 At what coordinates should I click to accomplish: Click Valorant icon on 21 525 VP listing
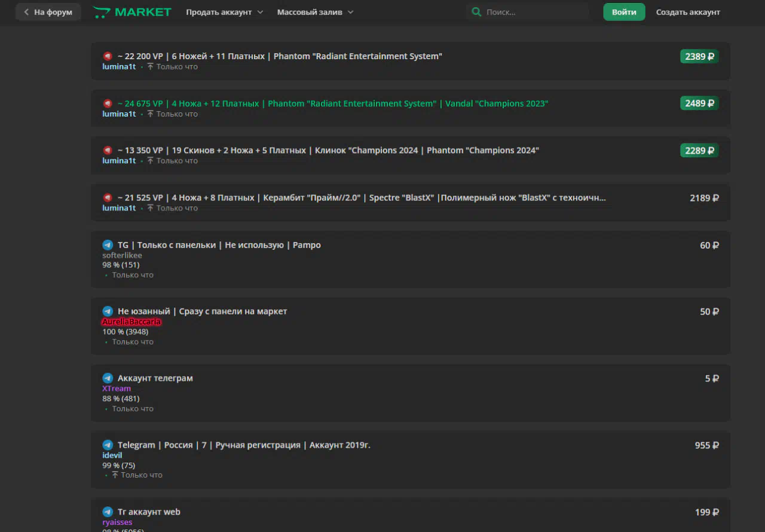click(x=108, y=197)
